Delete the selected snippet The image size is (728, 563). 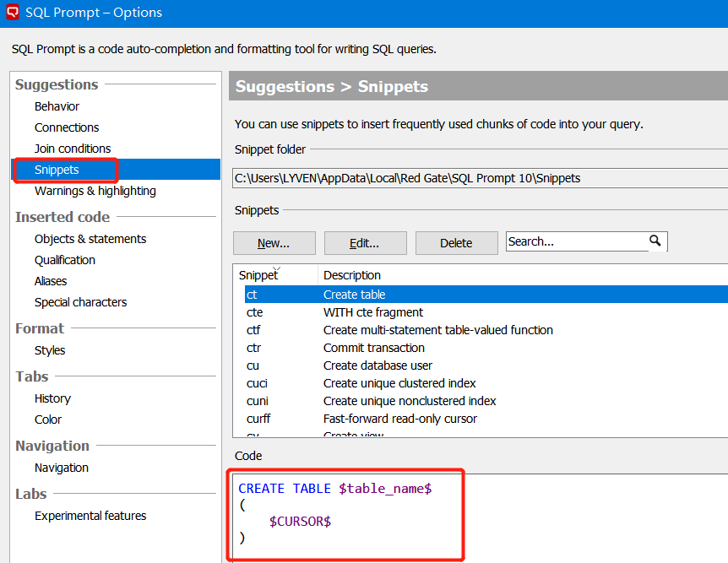[456, 242]
